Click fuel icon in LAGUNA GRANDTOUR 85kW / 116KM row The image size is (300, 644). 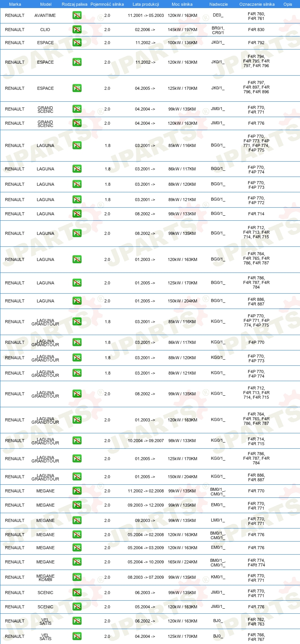(77, 322)
